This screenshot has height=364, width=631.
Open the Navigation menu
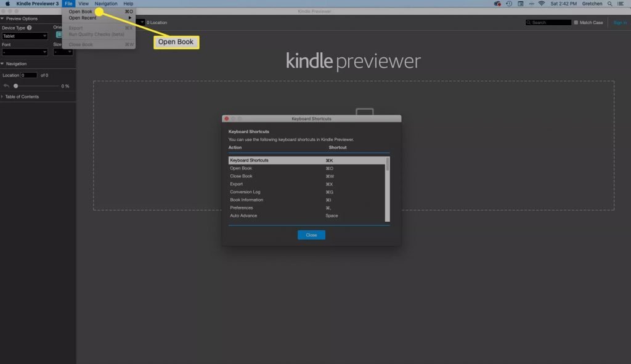point(106,4)
